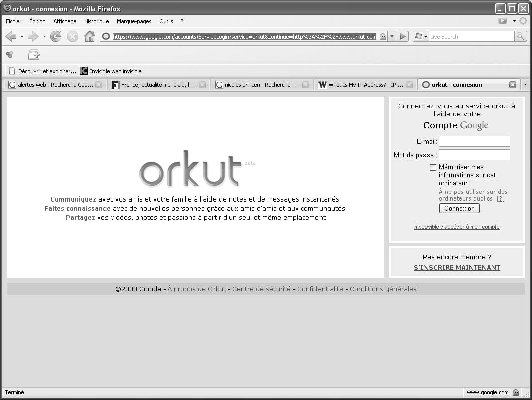The image size is (532, 400).
Task: Click the green Go arrow next to address bar
Action: pos(403,36)
